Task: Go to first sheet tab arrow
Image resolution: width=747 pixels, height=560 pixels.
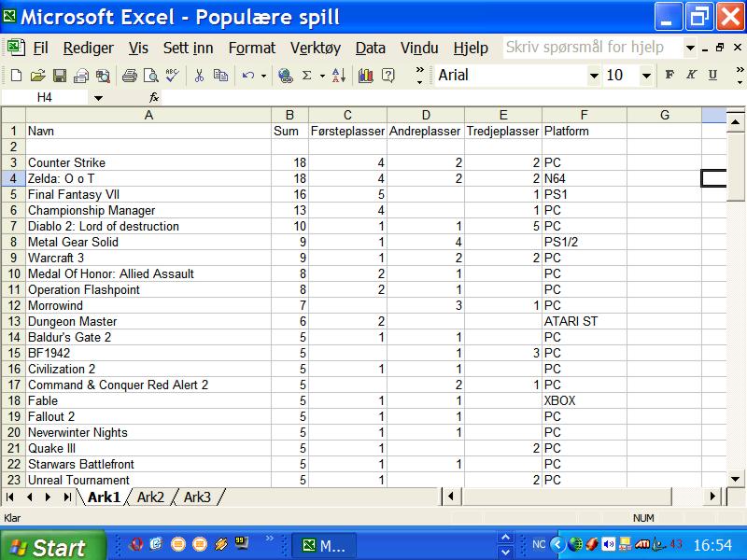Action: tap(10, 497)
